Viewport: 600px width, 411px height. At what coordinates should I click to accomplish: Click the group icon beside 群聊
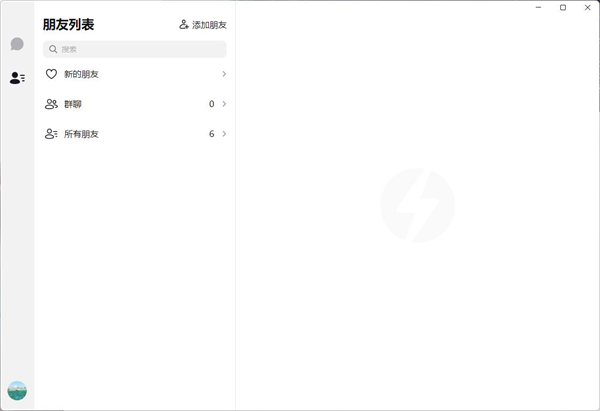pos(52,104)
